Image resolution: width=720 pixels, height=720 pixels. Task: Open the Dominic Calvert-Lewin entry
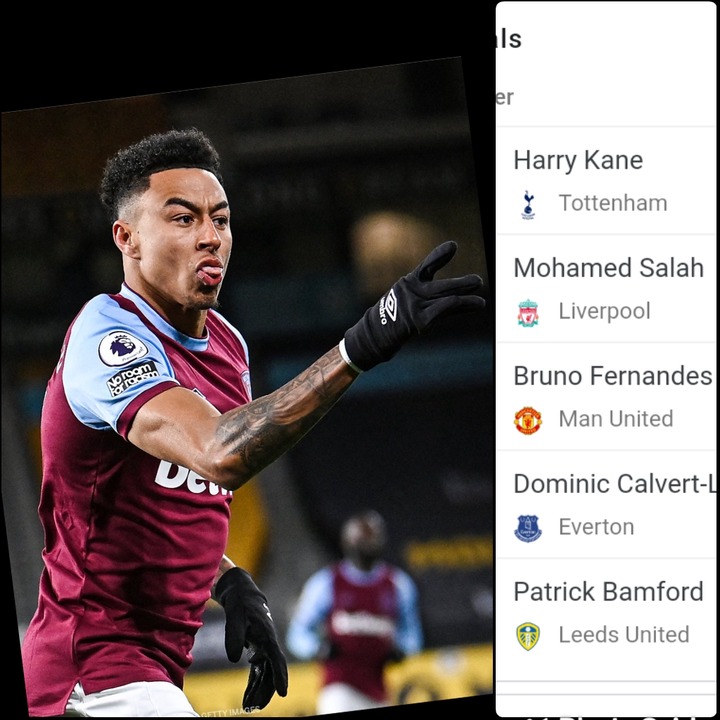[608, 504]
